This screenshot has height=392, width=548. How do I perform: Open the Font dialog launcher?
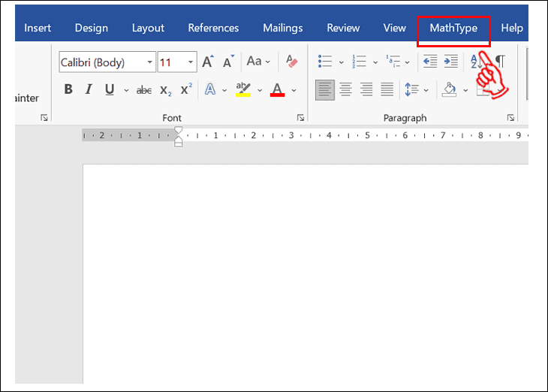(300, 118)
